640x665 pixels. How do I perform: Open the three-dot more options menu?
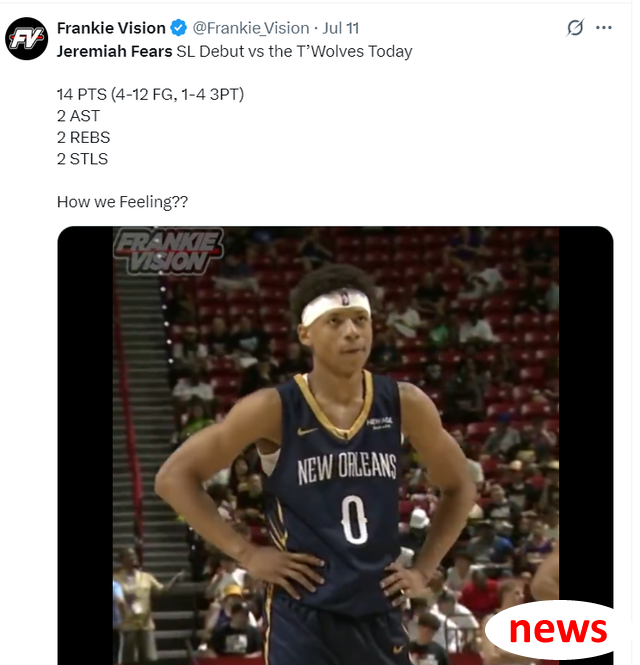pyautogui.click(x=604, y=28)
